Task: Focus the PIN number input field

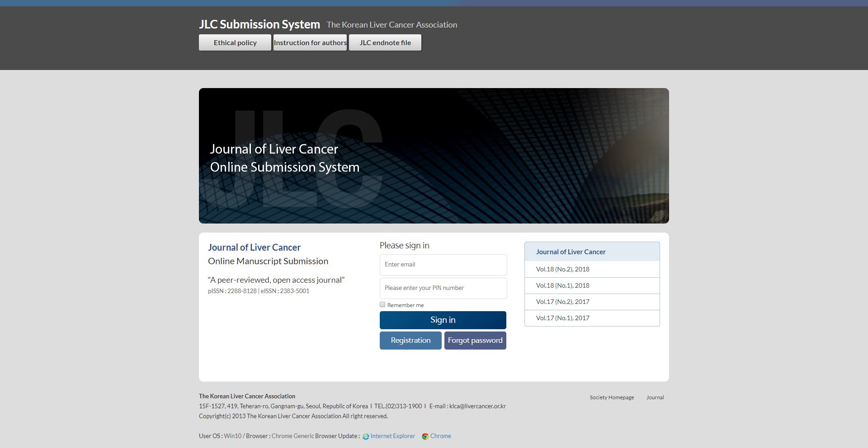Action: click(x=443, y=288)
